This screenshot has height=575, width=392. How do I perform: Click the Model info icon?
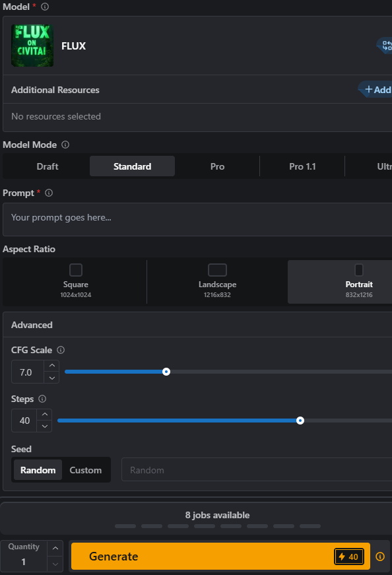coord(45,7)
